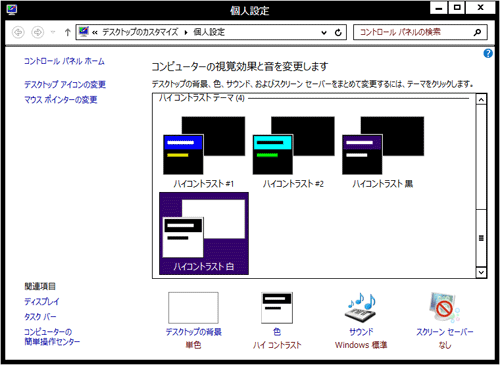Minimize the 個人設定 window
The image size is (500, 365).
click(x=439, y=8)
